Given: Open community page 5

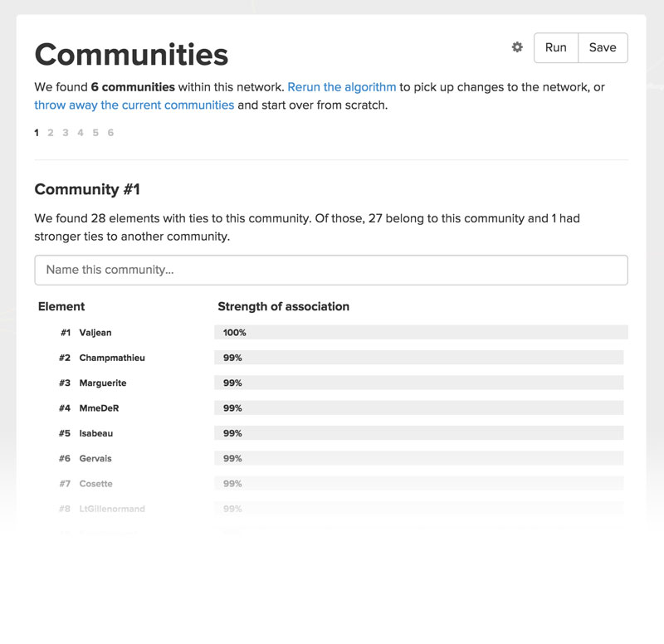Looking at the screenshot, I should 95,132.
